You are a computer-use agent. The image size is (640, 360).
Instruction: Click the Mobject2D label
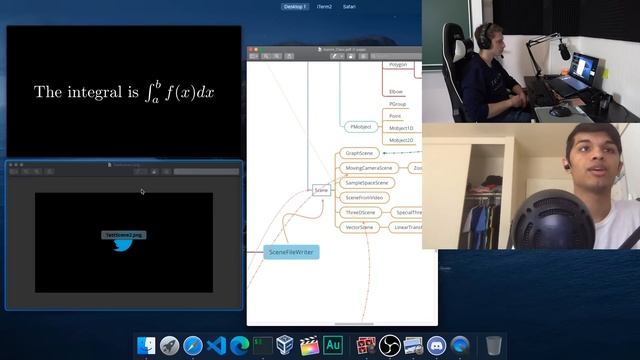click(x=401, y=140)
